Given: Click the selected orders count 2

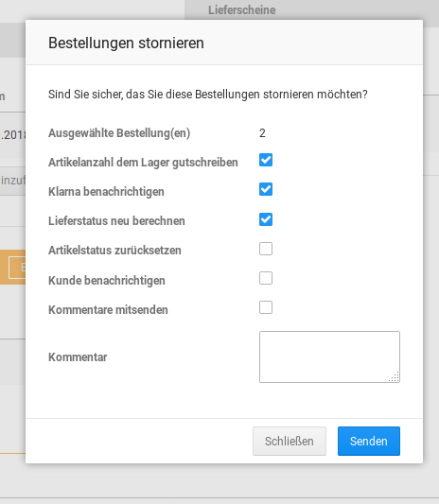Looking at the screenshot, I should (x=262, y=133).
